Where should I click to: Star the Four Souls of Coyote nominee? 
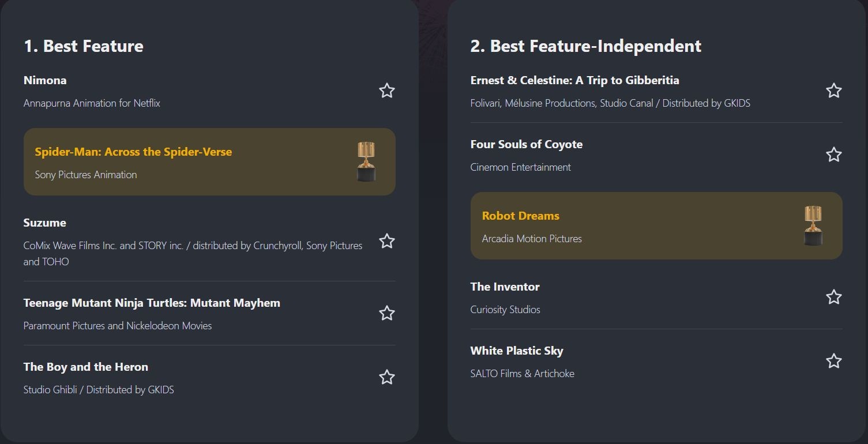click(x=833, y=155)
